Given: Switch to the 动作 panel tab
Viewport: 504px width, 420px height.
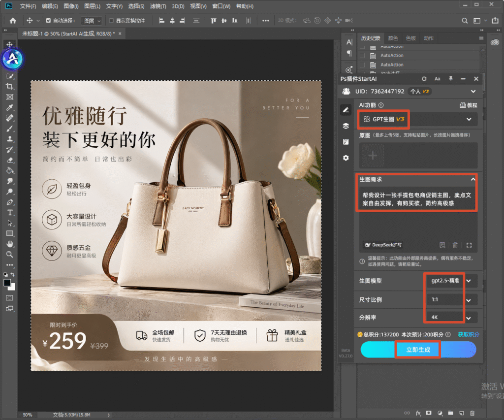Looking at the screenshot, I should 429,38.
